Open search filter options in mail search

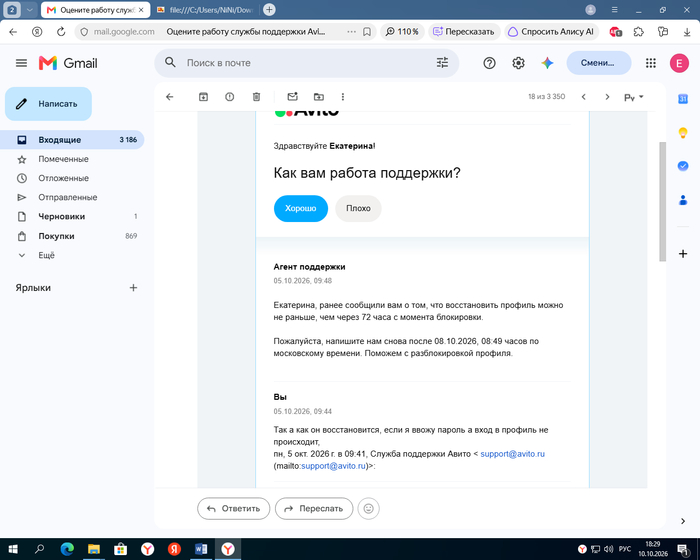[442, 63]
